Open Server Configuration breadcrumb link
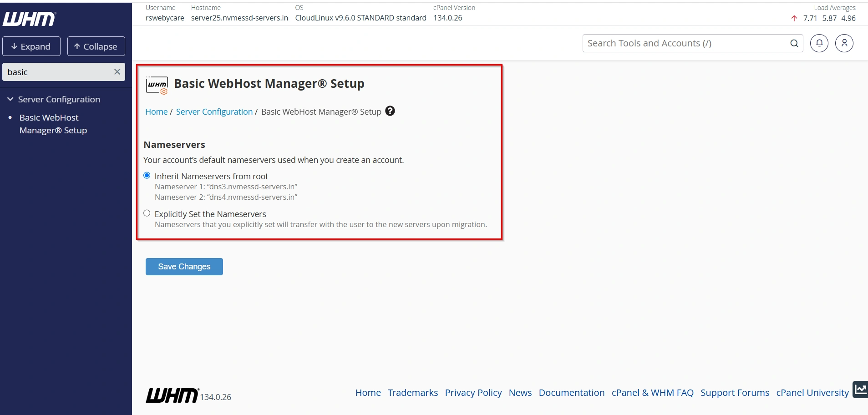The height and width of the screenshot is (415, 868). click(x=214, y=111)
